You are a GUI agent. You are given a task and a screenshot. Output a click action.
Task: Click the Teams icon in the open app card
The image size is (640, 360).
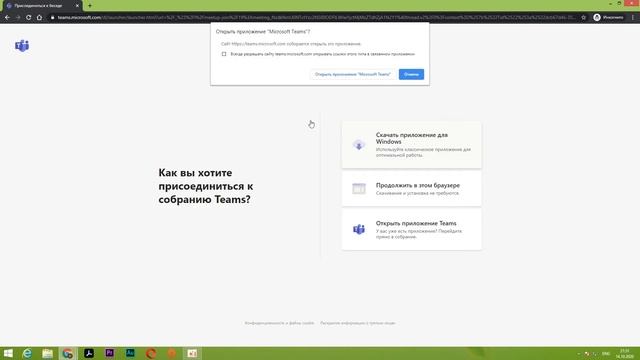pyautogui.click(x=359, y=229)
